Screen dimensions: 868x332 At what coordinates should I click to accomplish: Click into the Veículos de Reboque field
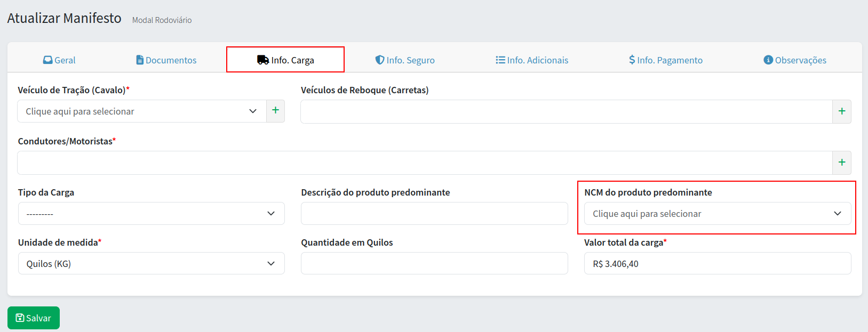(x=566, y=111)
